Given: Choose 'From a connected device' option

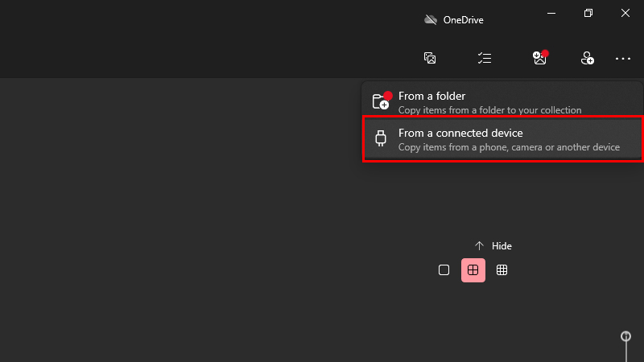Looking at the screenshot, I should point(502,139).
